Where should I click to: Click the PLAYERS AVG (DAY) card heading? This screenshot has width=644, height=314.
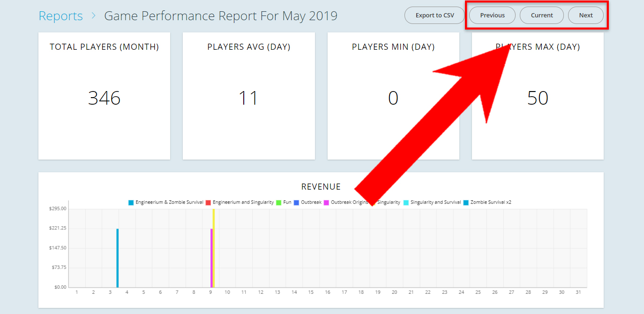(x=249, y=47)
